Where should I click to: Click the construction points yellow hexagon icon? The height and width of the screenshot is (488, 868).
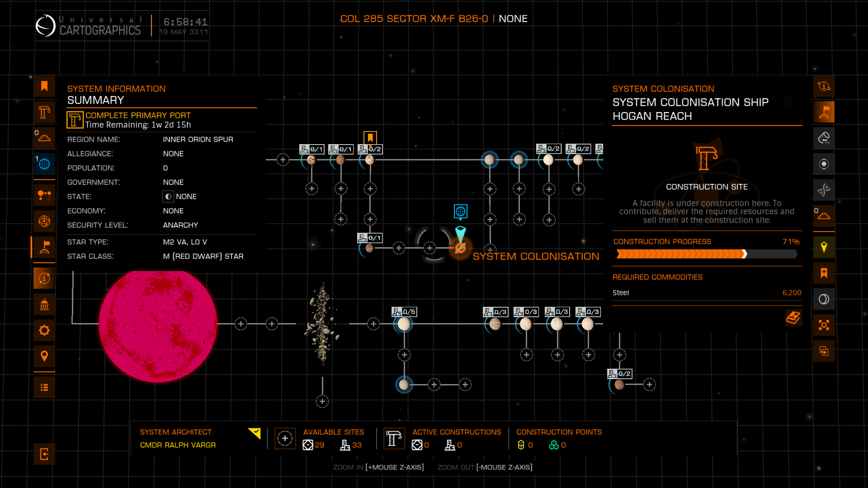coord(521,445)
